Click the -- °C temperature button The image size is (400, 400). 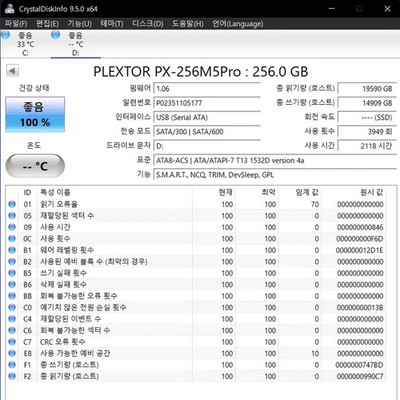(35, 166)
